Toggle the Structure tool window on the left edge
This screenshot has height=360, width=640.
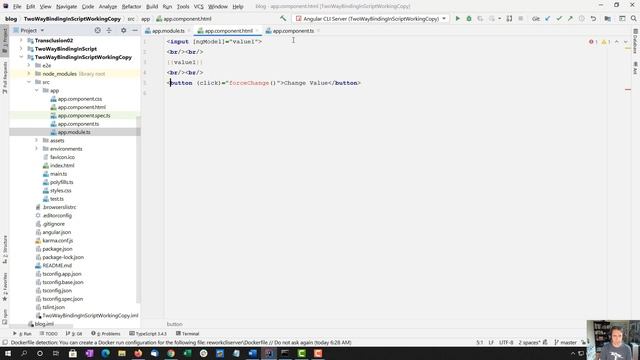5,249
